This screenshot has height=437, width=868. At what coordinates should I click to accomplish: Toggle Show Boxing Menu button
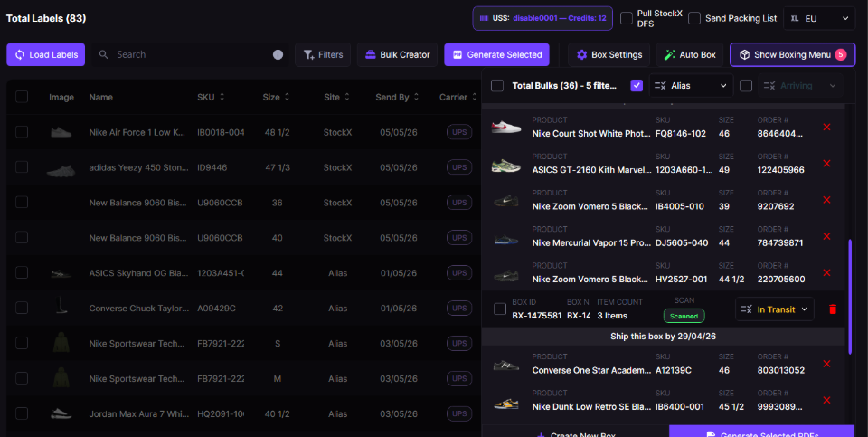click(793, 55)
